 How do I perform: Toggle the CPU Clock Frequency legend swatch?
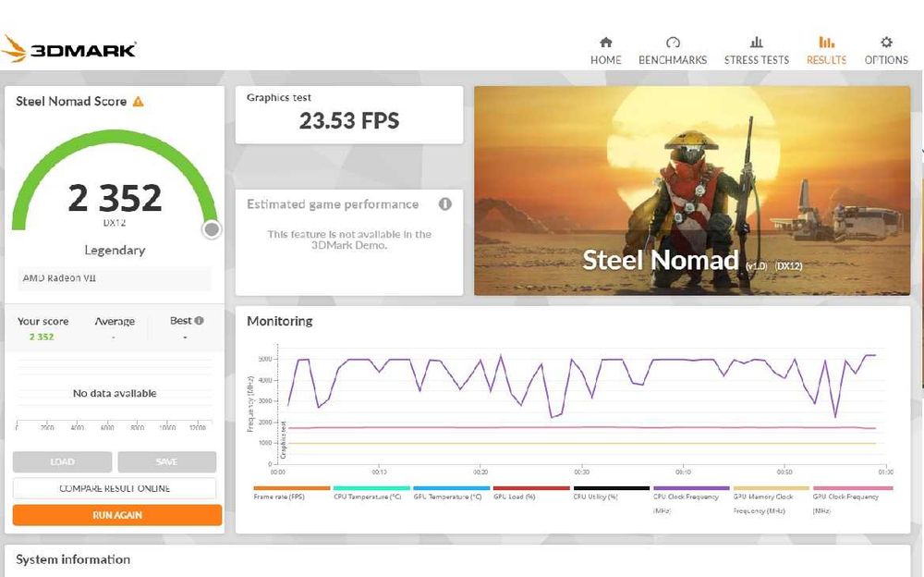click(x=691, y=488)
